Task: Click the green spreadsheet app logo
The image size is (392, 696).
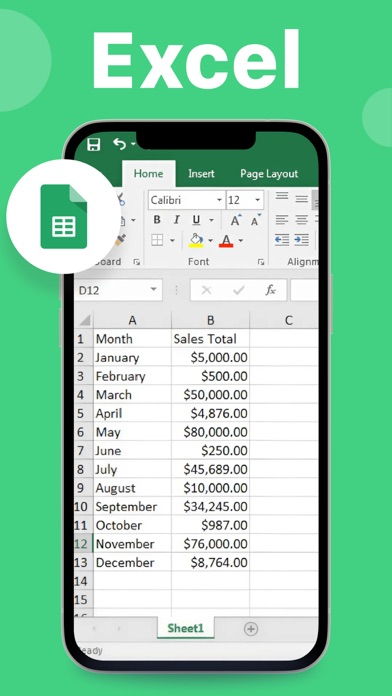Action: (x=63, y=216)
